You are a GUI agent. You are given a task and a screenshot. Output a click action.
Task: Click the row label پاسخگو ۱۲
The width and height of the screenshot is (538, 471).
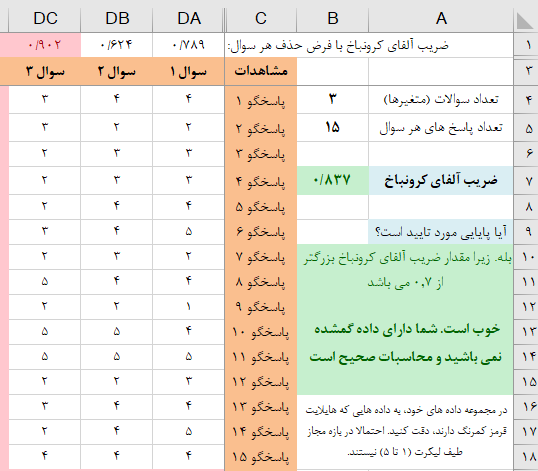[261, 382]
